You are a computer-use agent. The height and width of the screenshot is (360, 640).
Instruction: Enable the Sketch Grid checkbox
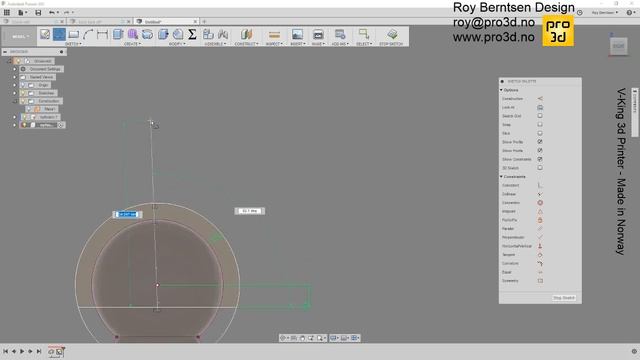[540, 116]
